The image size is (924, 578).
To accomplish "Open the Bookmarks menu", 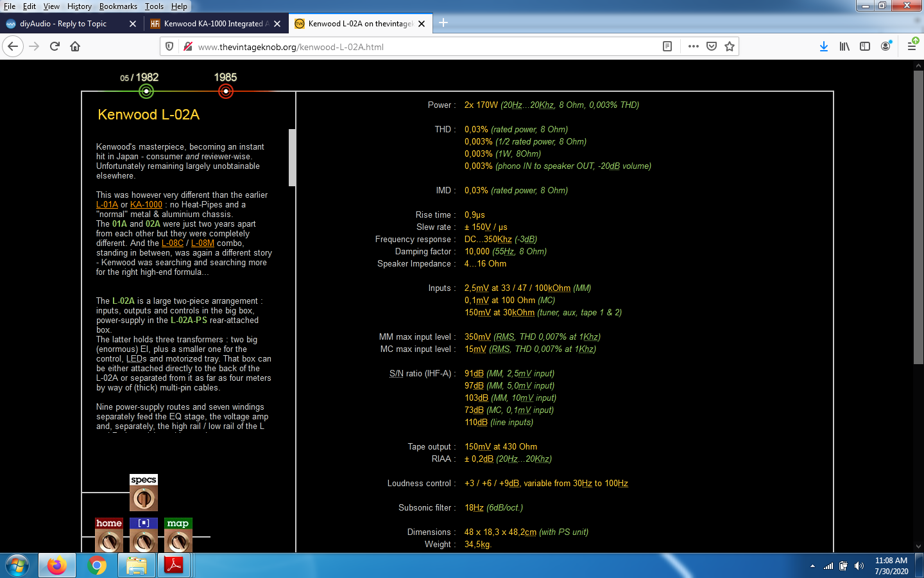I will [118, 6].
